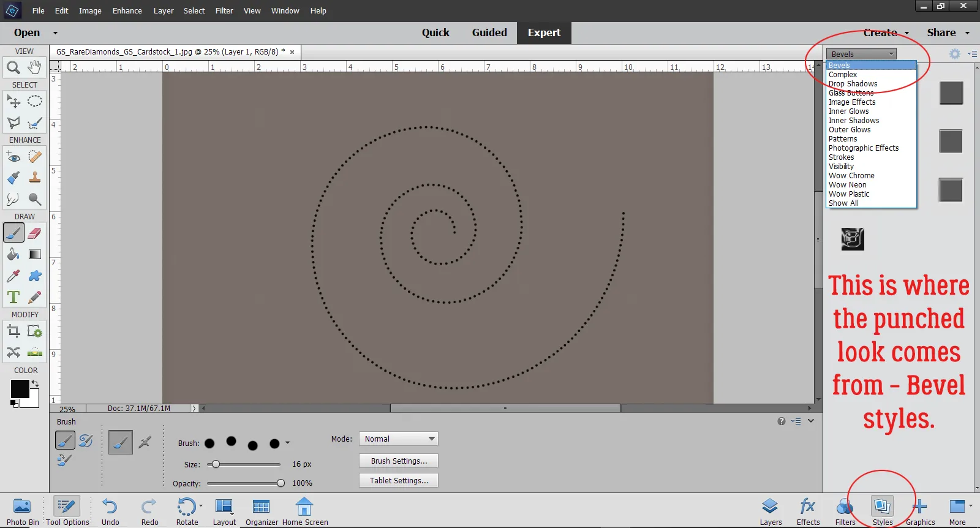
Task: Select the Elliptical Marquee tool
Action: (35, 101)
